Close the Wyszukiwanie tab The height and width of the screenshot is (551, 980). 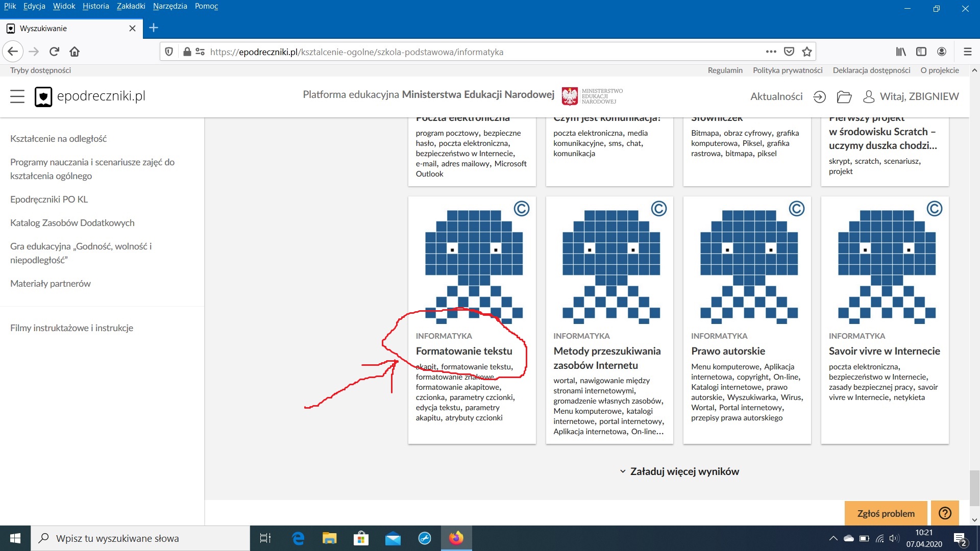(132, 28)
